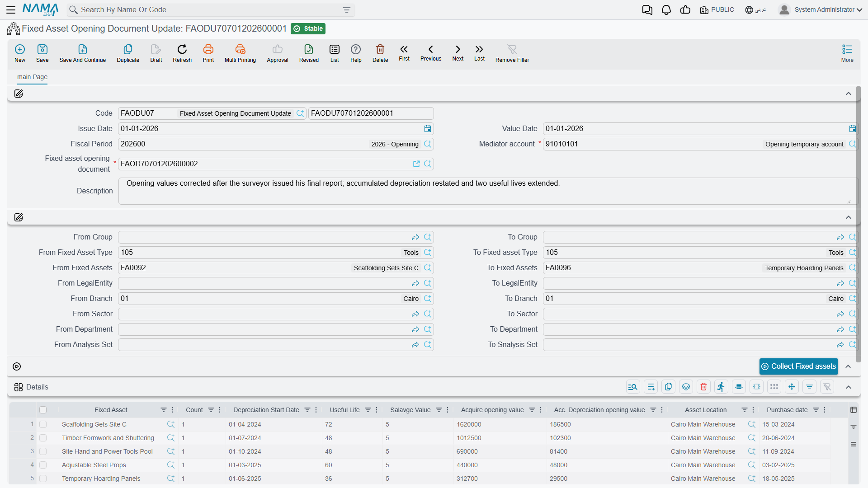Open System Administrator user dropdown

pyautogui.click(x=821, y=10)
